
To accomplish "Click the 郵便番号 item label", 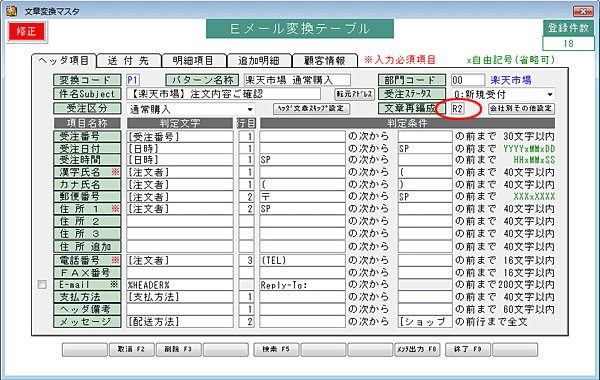I will 87,197.
